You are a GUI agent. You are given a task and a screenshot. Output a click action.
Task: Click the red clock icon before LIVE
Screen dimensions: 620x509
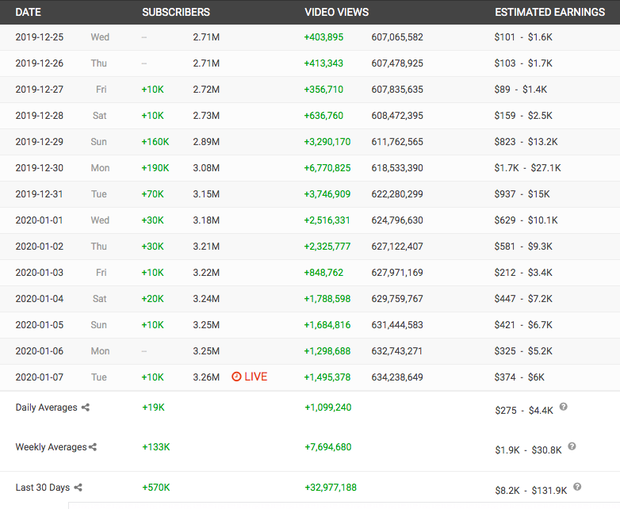pos(237,377)
